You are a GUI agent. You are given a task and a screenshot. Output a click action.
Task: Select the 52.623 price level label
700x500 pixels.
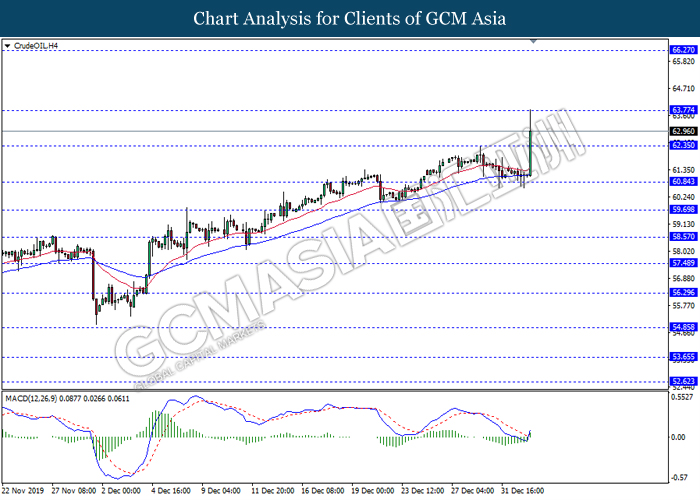click(683, 381)
